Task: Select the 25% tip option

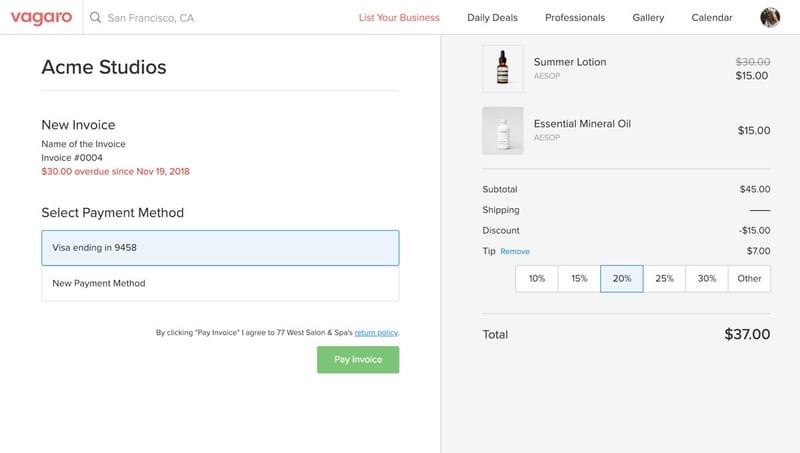Action: pyautogui.click(x=664, y=278)
